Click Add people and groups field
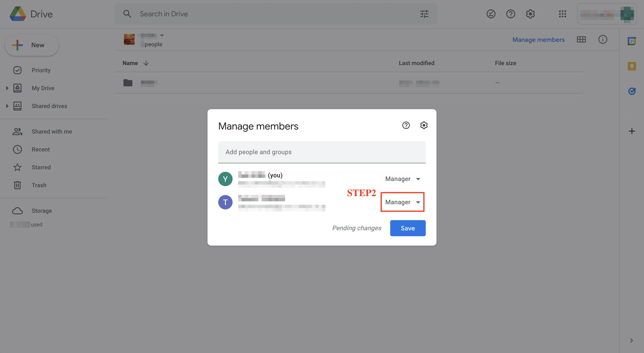 (322, 152)
